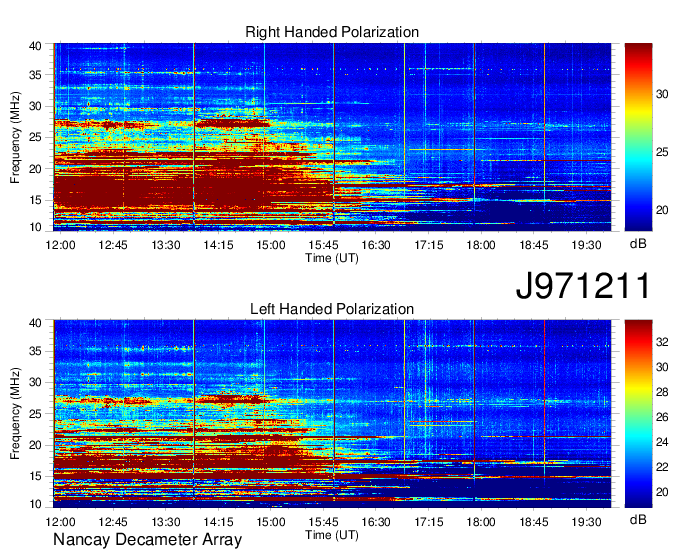Viewport: 680px width, 552px height.
Task: Click the 10 MHz tick on Left Handed plot
Action: tap(35, 504)
